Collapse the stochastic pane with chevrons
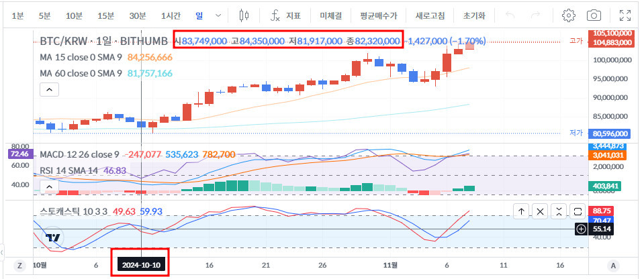Image resolution: width=644 pixels, height=279 pixels. pyautogui.click(x=559, y=211)
